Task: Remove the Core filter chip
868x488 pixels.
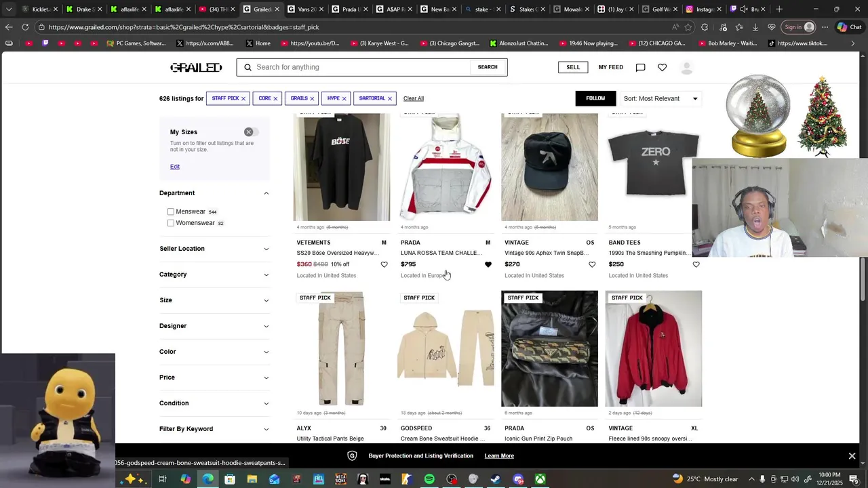Action: click(x=275, y=98)
